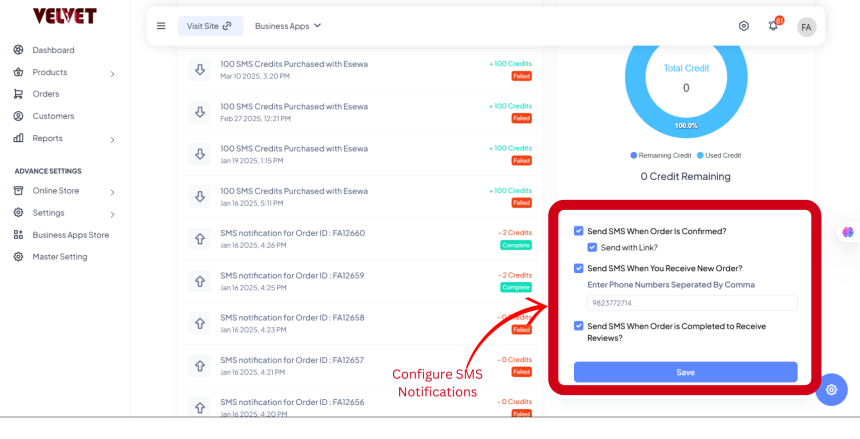Click up-arrow icon for Order FA12660
860x439 pixels.
(200, 239)
